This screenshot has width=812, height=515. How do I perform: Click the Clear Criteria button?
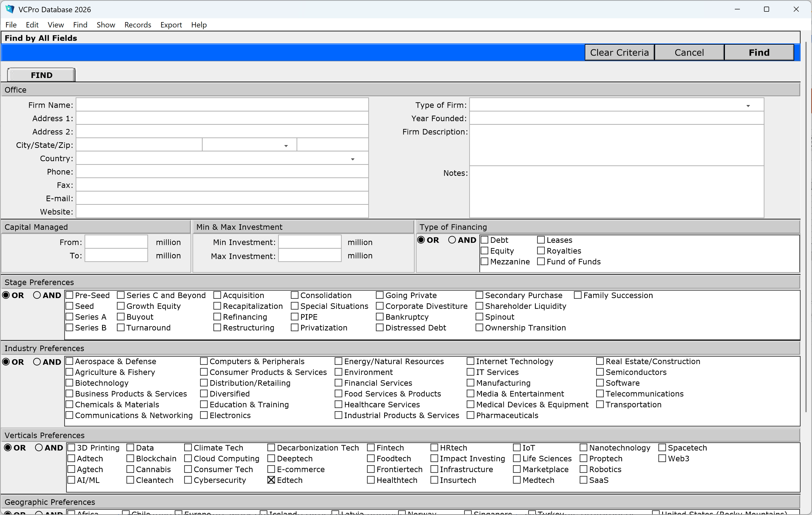pyautogui.click(x=619, y=52)
